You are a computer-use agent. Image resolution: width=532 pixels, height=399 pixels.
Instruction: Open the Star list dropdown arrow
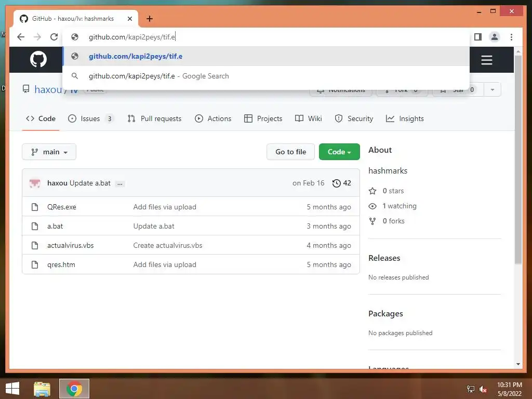493,89
